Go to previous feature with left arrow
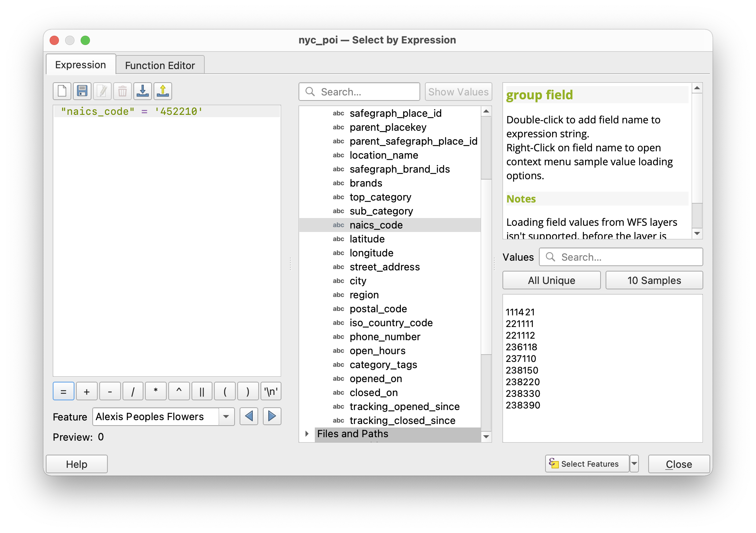The height and width of the screenshot is (533, 756). pyautogui.click(x=249, y=417)
